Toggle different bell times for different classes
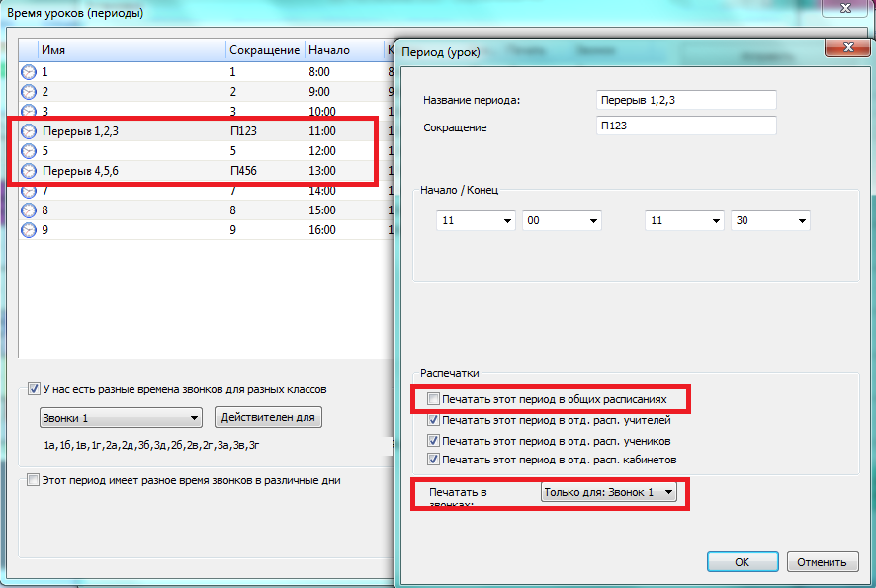Screen dimensions: 876x588 pyautogui.click(x=35, y=389)
